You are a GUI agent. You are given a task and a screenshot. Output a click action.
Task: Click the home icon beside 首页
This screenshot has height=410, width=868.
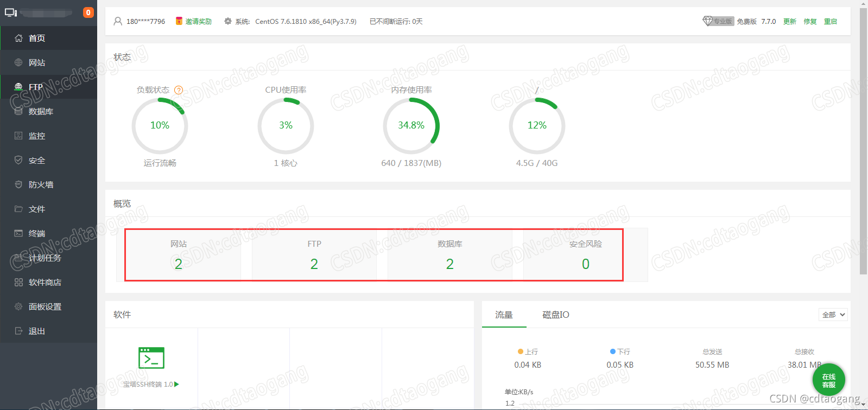[x=18, y=38]
